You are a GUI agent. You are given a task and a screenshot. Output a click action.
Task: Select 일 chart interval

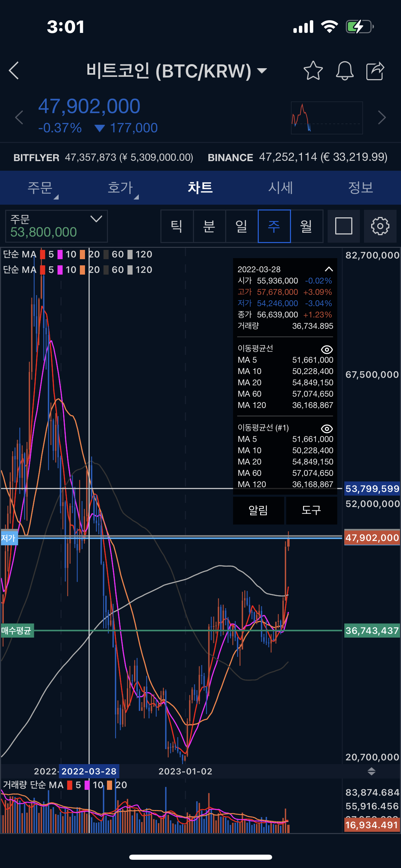pyautogui.click(x=242, y=226)
